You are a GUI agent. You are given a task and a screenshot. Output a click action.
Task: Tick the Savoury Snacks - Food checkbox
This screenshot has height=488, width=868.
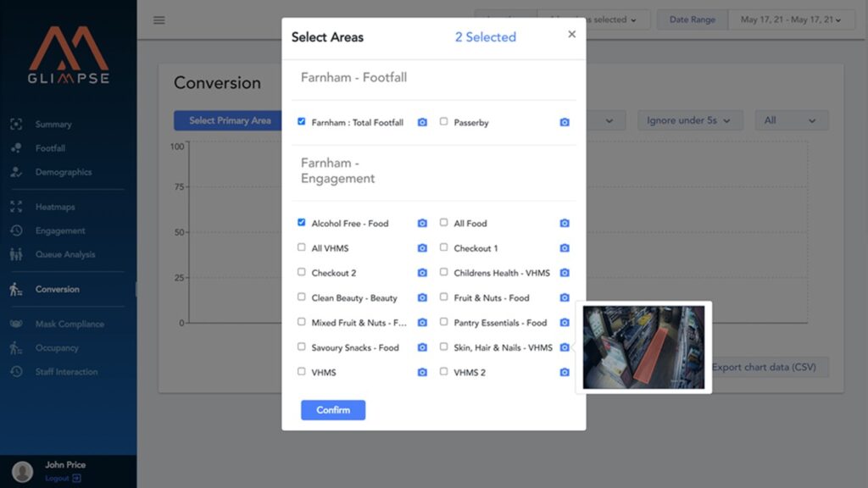(302, 347)
